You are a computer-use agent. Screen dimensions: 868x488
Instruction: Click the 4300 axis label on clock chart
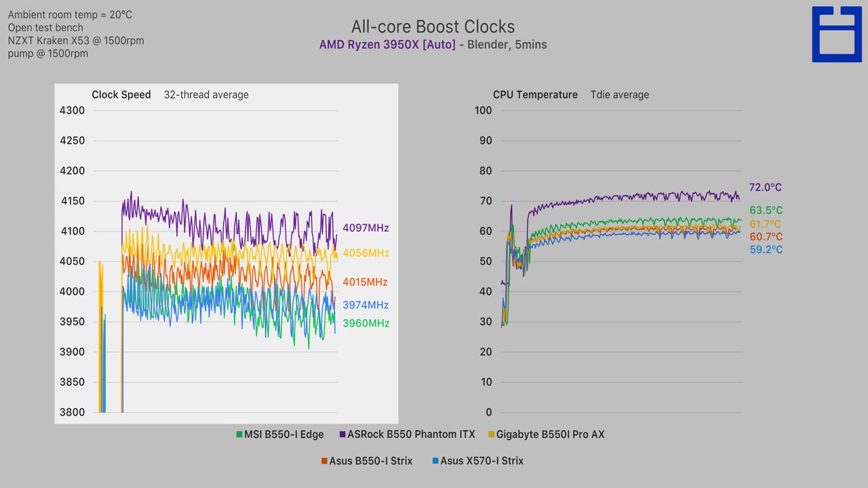pos(73,110)
